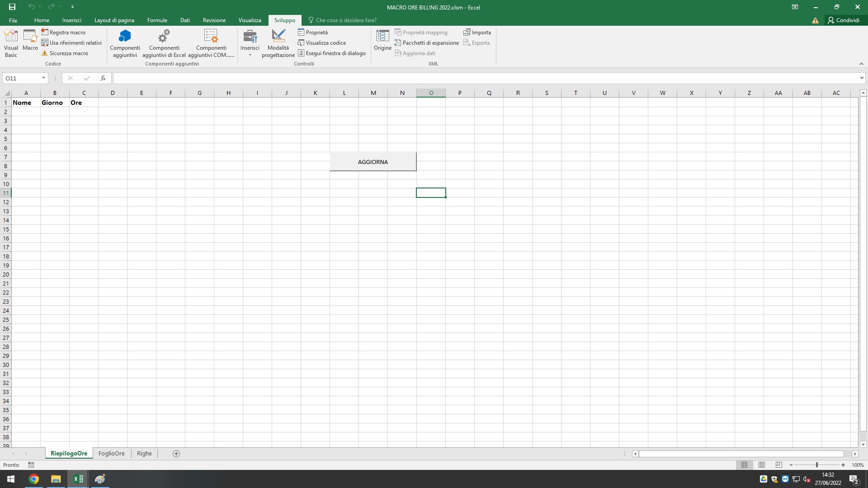Open the Visual Basic editor

tap(11, 43)
